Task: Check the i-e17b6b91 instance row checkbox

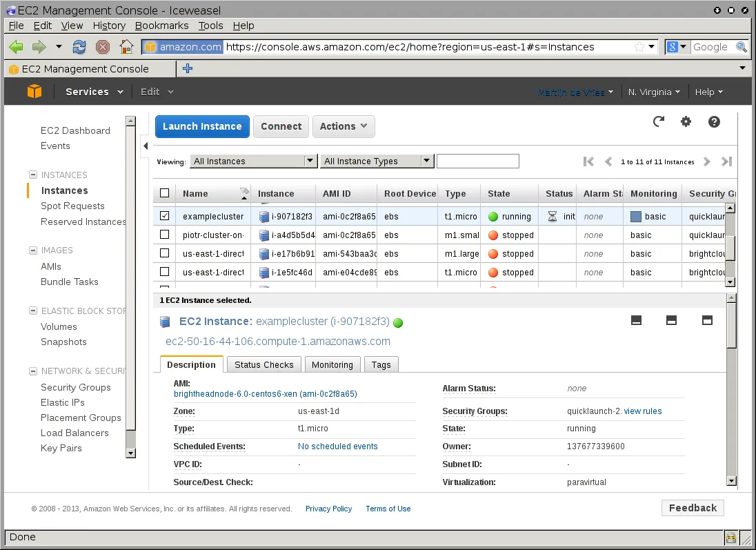Action: click(164, 253)
